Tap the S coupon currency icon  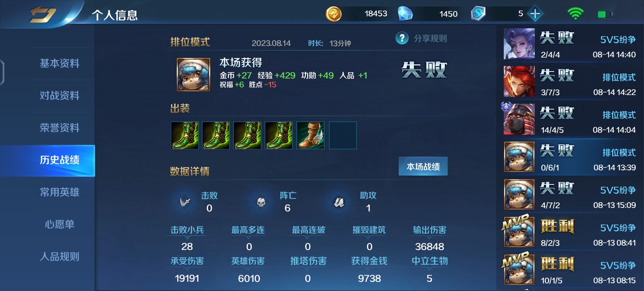(x=478, y=13)
